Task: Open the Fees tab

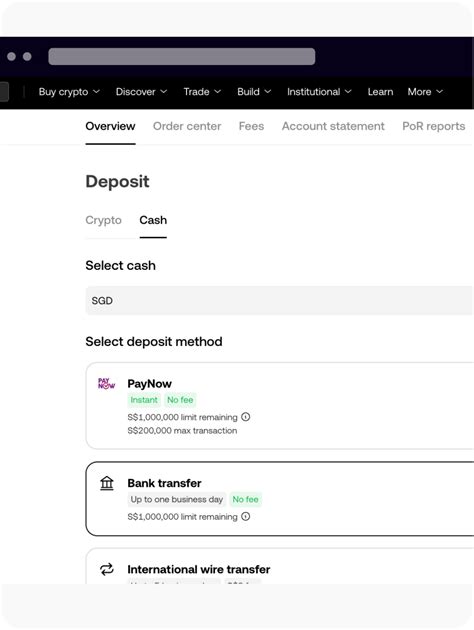Action: click(x=251, y=126)
